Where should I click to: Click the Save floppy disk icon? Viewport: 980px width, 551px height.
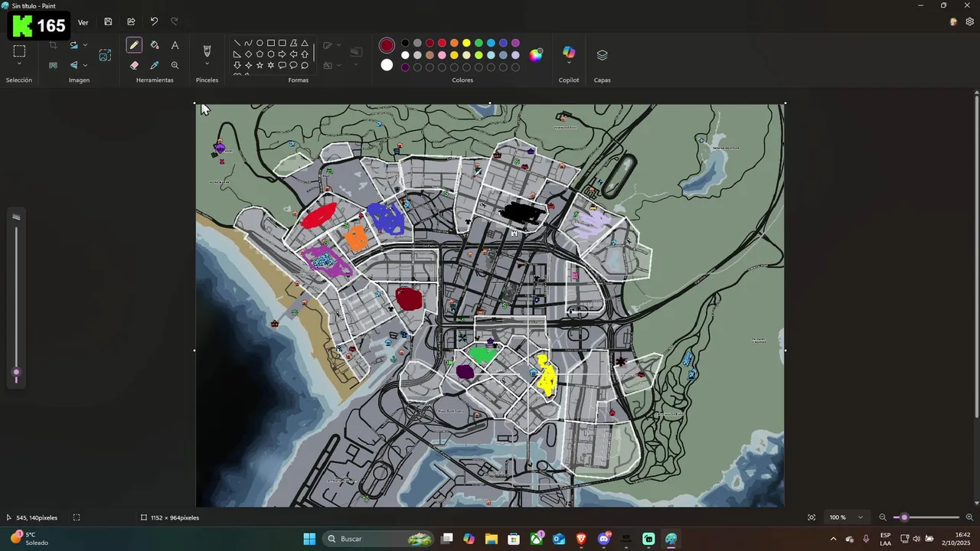[x=108, y=22]
